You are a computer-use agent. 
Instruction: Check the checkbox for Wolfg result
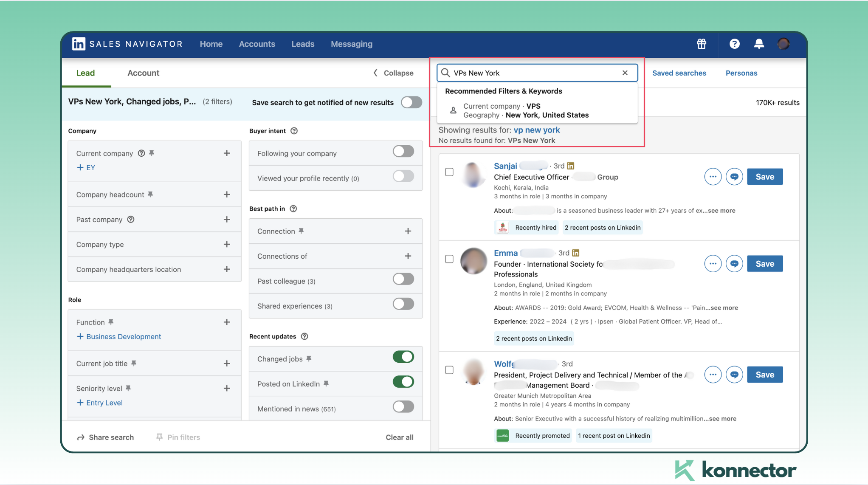(x=449, y=370)
